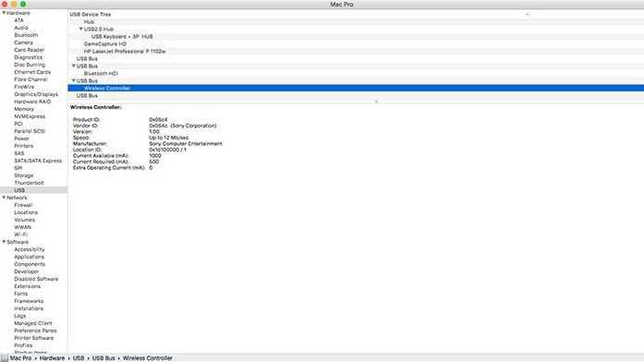Open PCI hardware info

(x=18, y=124)
